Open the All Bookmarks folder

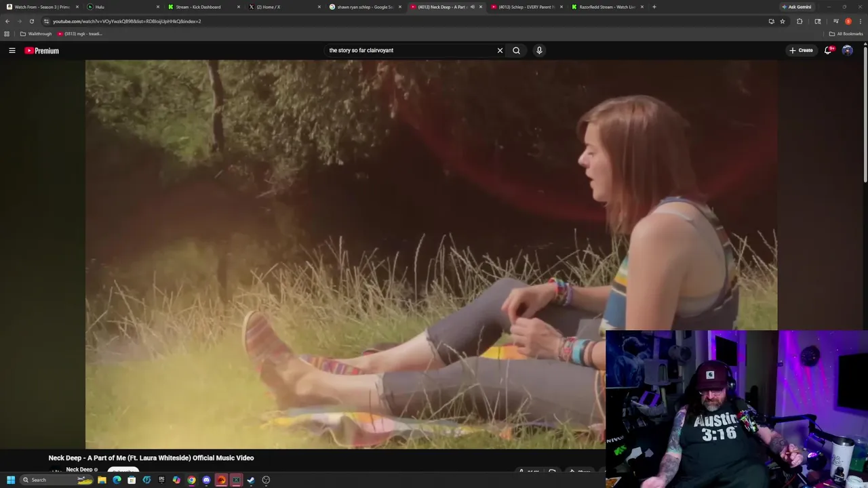point(846,34)
